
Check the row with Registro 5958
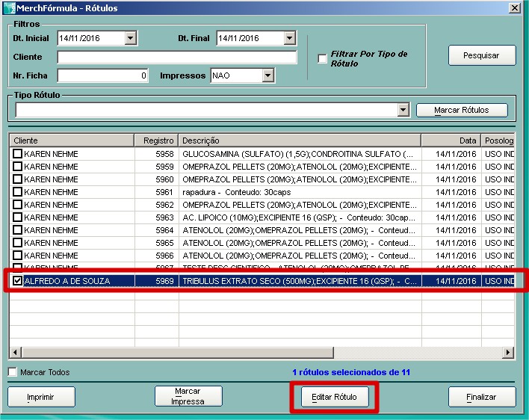[17, 154]
